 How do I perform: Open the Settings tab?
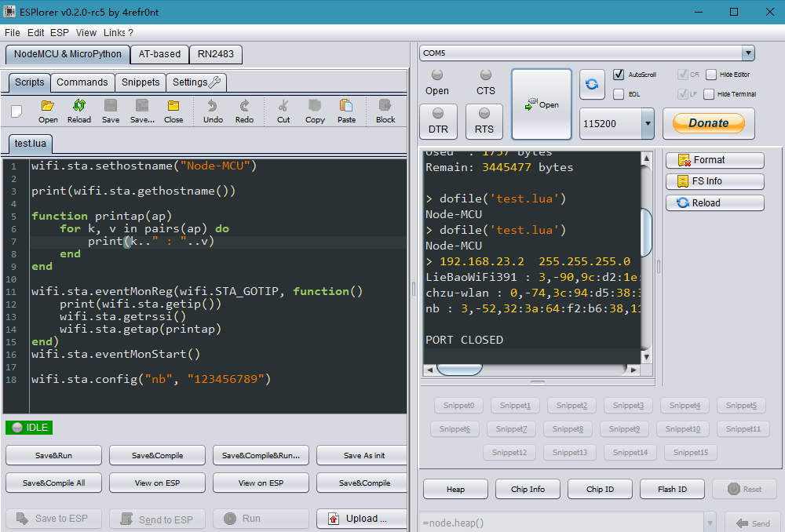(x=196, y=82)
